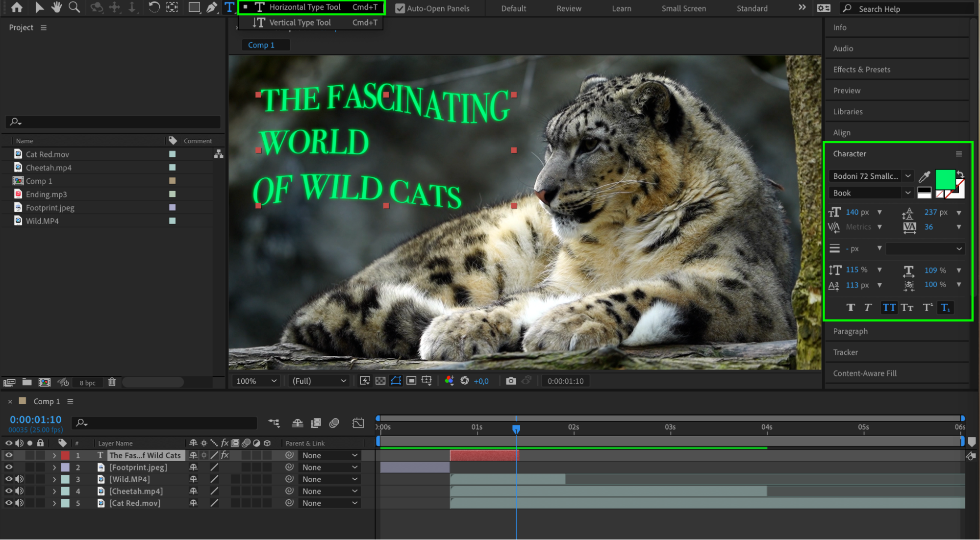Click the Home icon in toolbar
The image size is (980, 540).
(17, 7)
